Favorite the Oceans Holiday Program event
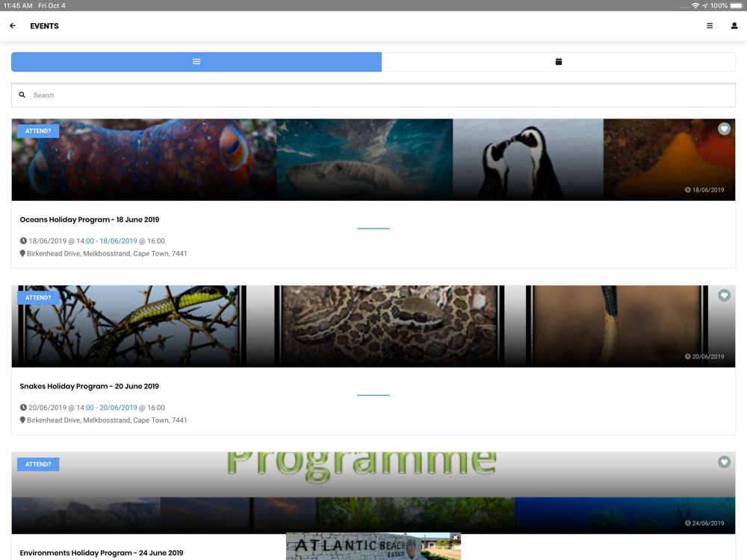747x560 pixels. (724, 128)
